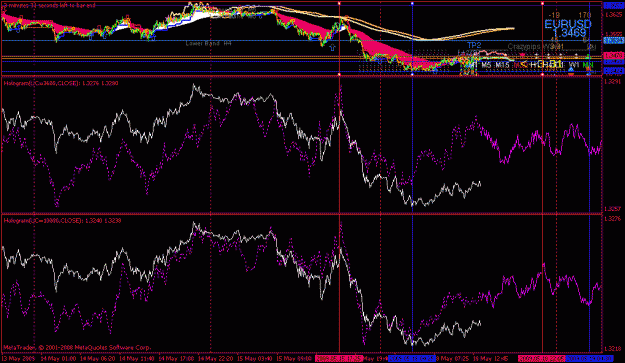Select the W1 timeframe label
This screenshot has height=363, width=625.
(574, 65)
